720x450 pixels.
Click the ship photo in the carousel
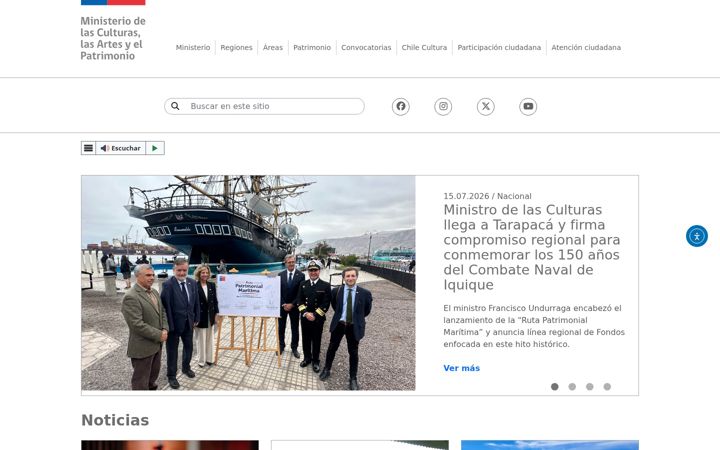tap(248, 283)
